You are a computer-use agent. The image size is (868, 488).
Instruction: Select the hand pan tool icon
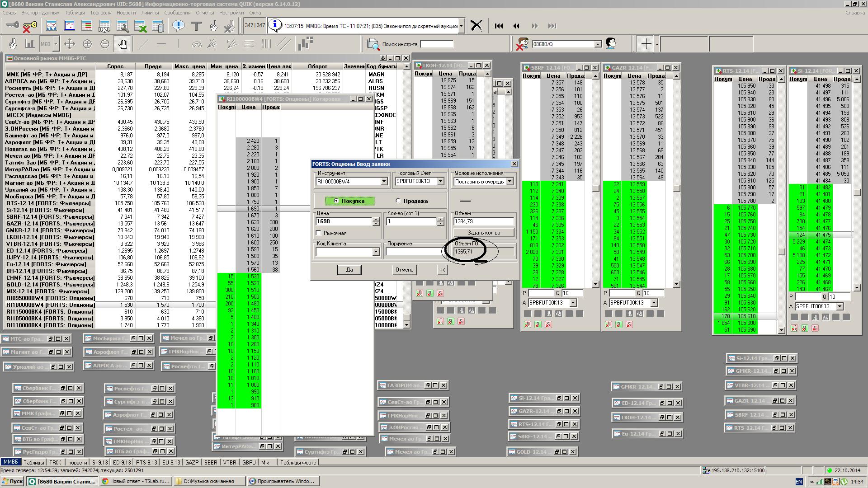pos(123,44)
